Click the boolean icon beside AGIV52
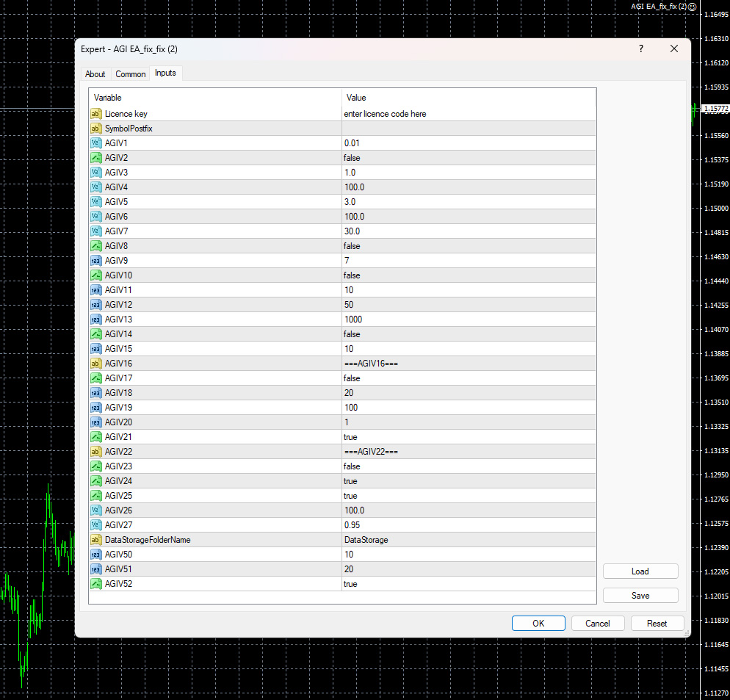The width and height of the screenshot is (730, 700). click(96, 583)
